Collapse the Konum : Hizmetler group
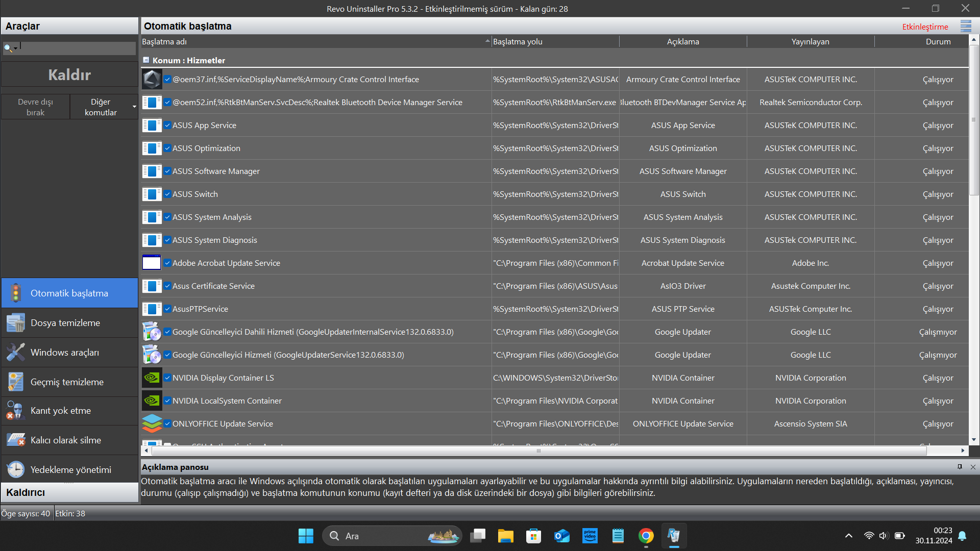 click(x=146, y=60)
